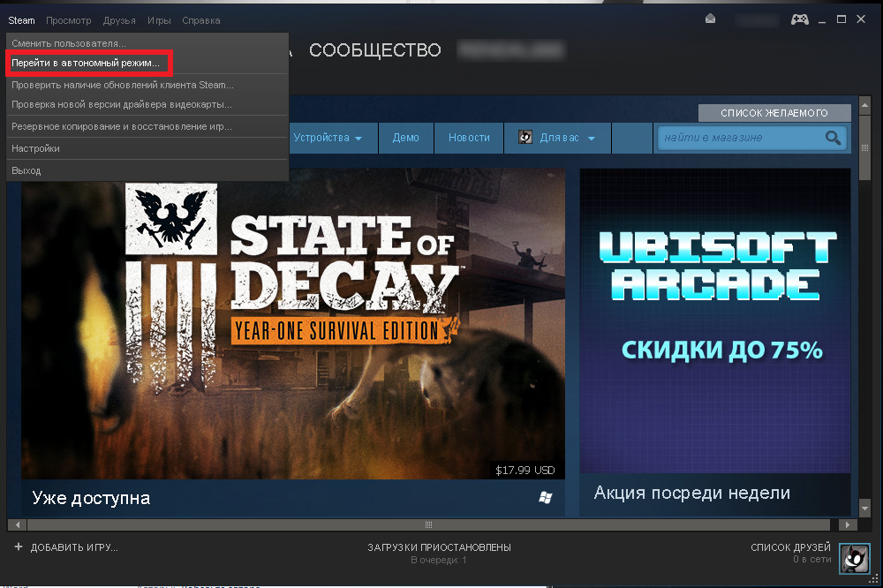883x588 pixels.
Task: Select Сменить пользователя menu entry
Action: pos(147,42)
